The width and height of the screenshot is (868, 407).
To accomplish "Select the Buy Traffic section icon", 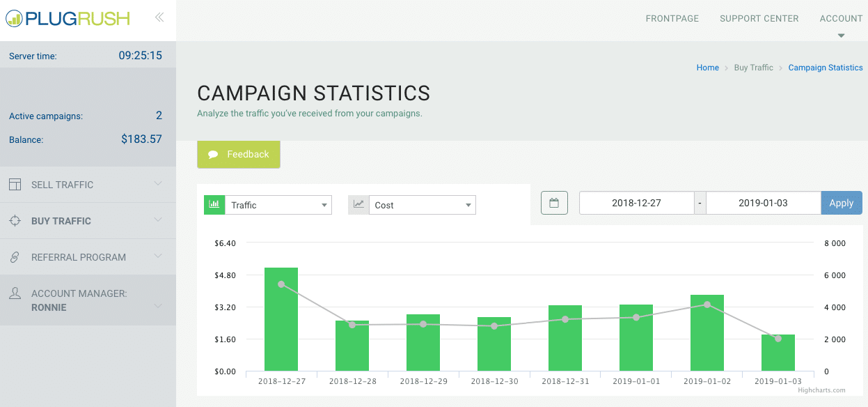I will tap(15, 220).
